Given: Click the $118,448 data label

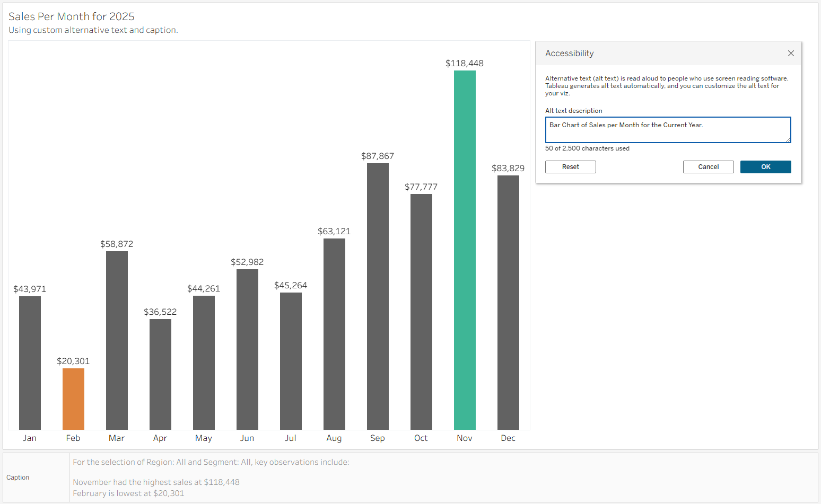Looking at the screenshot, I should [464, 64].
